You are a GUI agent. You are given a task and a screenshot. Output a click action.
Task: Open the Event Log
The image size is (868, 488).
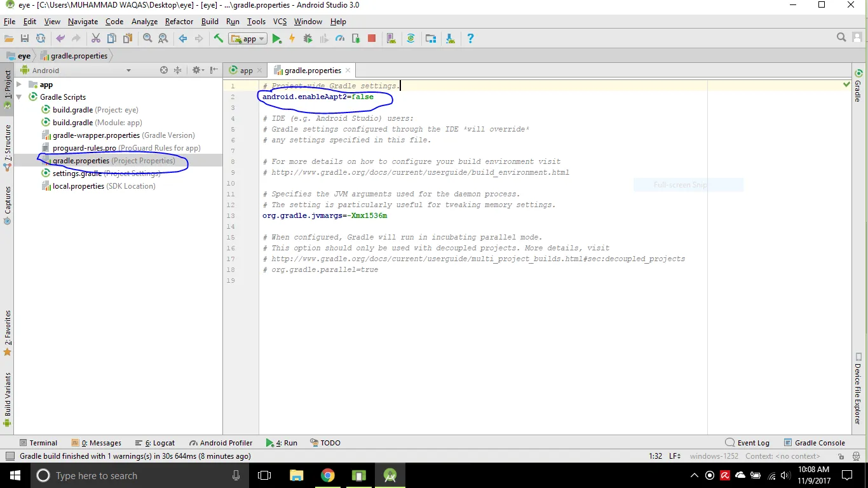pyautogui.click(x=747, y=443)
